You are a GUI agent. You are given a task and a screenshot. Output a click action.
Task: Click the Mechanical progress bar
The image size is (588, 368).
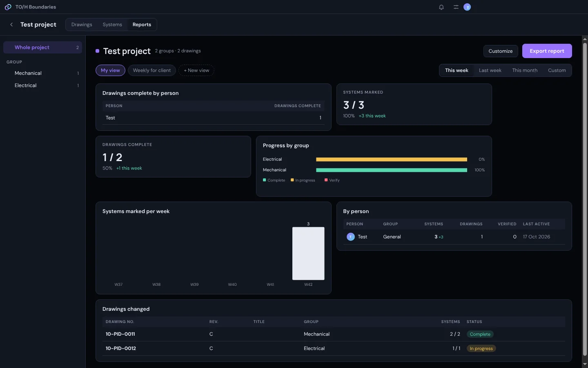point(392,170)
